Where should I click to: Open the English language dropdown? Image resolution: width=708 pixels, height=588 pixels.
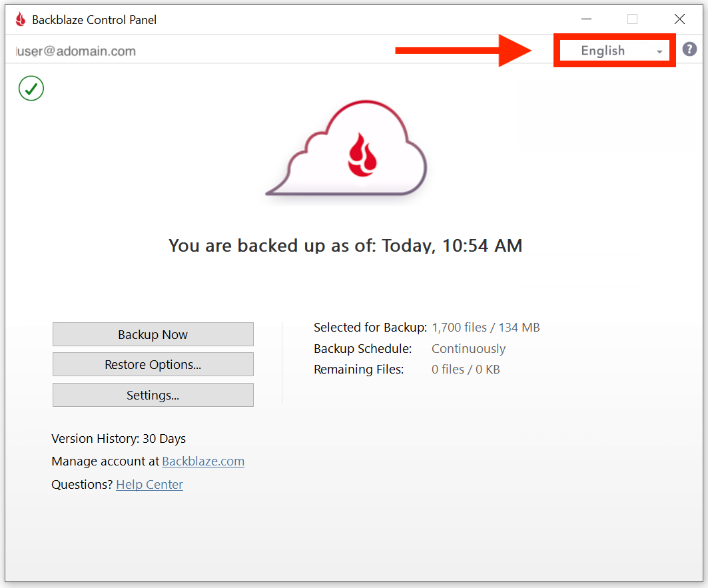[615, 51]
